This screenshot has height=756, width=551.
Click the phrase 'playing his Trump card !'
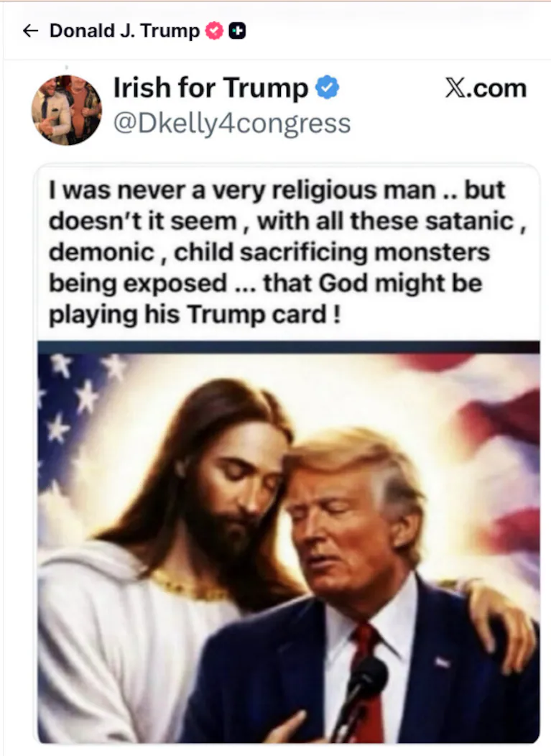195,314
